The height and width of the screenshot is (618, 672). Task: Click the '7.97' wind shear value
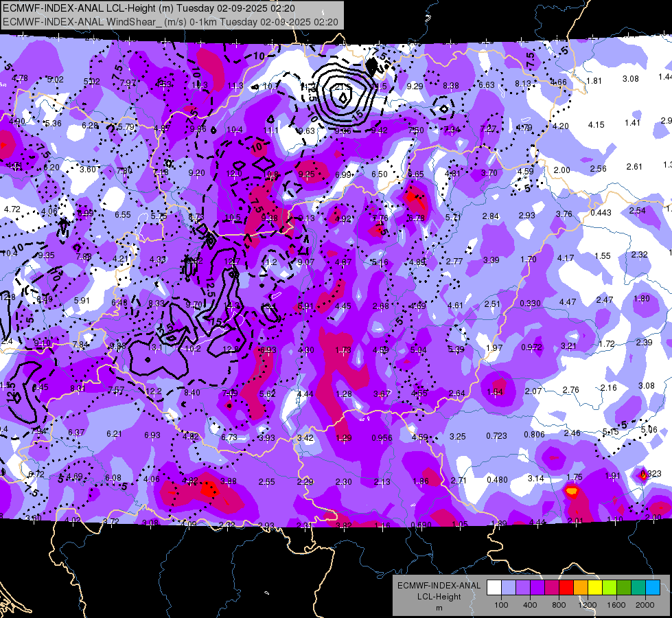point(128,83)
